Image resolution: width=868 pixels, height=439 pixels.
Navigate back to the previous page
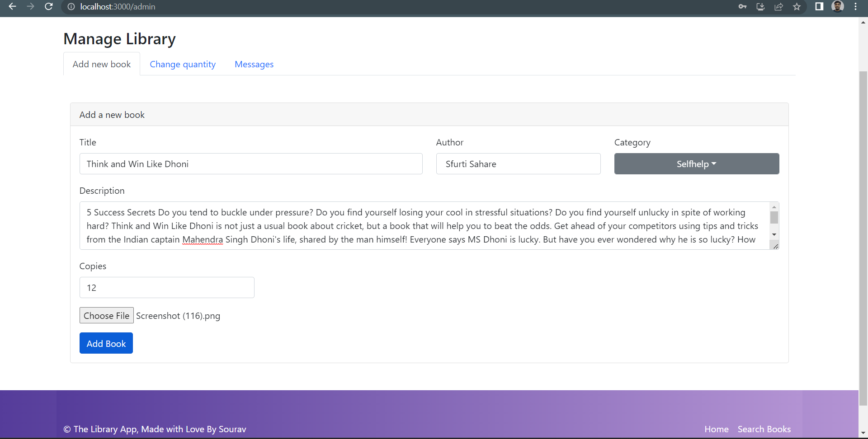tap(12, 7)
